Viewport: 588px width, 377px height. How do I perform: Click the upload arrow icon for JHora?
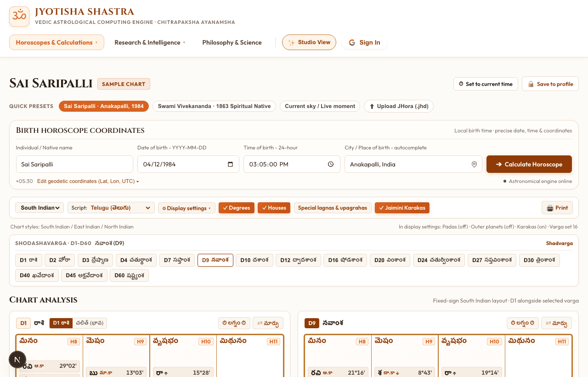[x=372, y=106]
